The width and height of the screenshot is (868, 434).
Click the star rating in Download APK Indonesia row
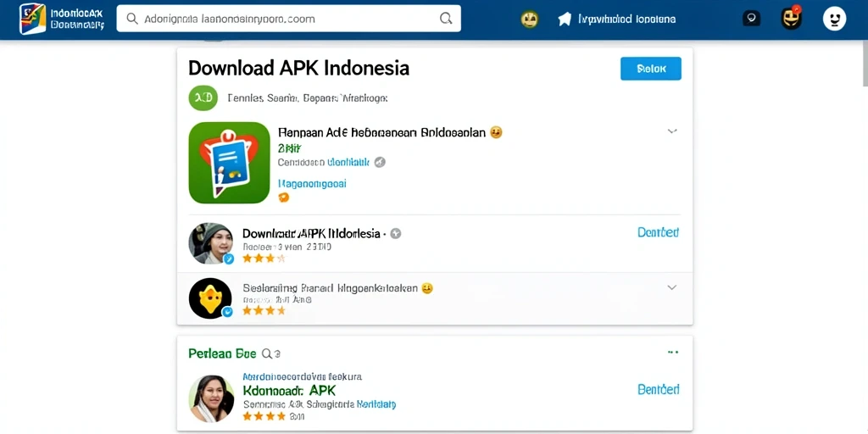coord(264,259)
